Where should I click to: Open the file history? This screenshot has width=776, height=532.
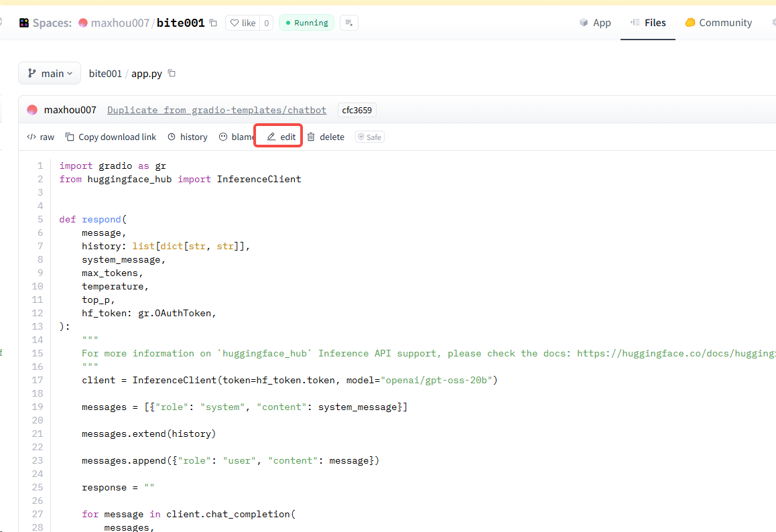pyautogui.click(x=188, y=137)
